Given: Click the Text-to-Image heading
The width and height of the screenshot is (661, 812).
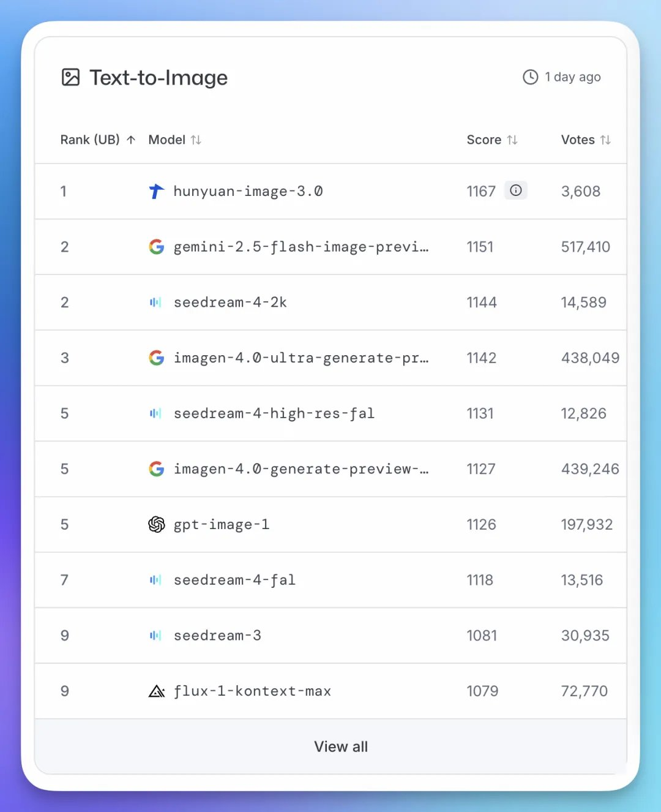Looking at the screenshot, I should click(x=159, y=78).
